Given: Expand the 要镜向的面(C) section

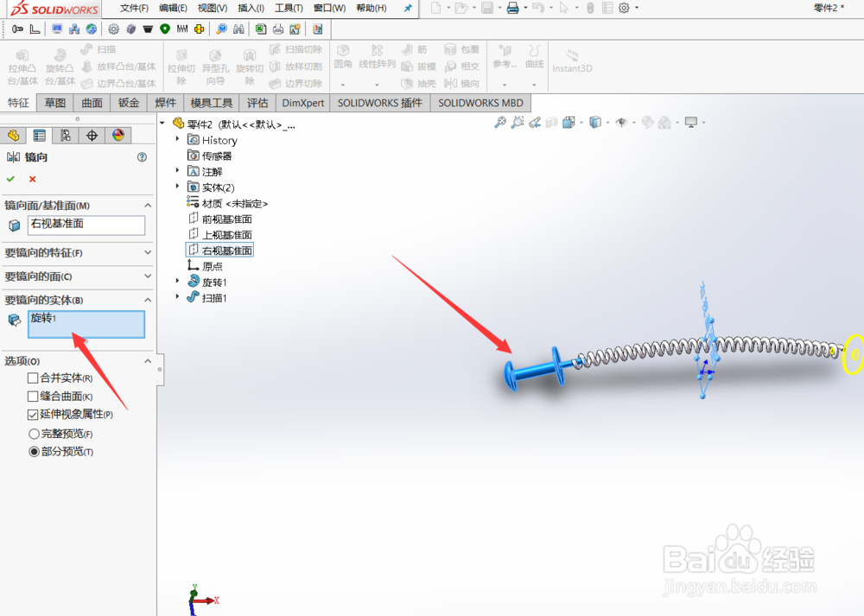Looking at the screenshot, I should (148, 276).
